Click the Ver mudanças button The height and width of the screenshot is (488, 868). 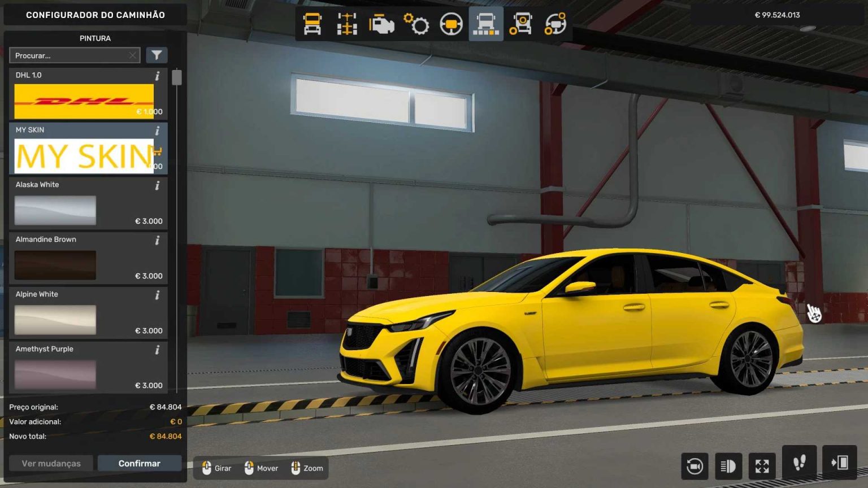(x=51, y=463)
